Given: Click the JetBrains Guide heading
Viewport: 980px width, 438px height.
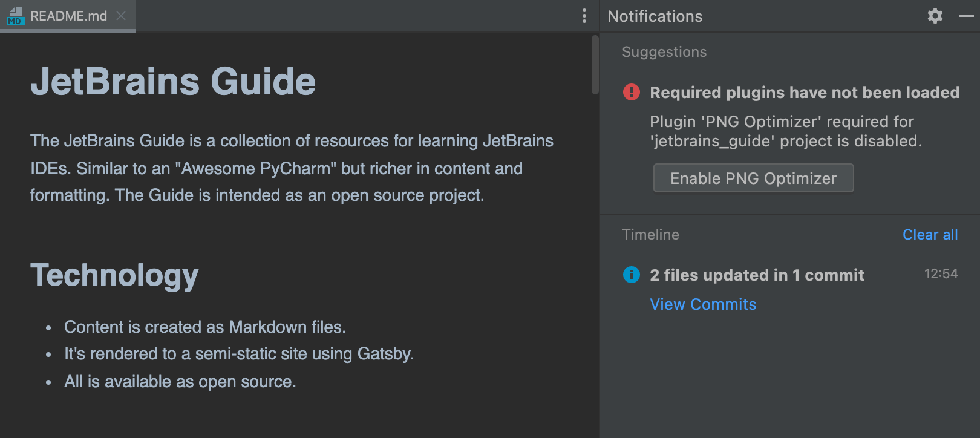Looking at the screenshot, I should pyautogui.click(x=173, y=82).
